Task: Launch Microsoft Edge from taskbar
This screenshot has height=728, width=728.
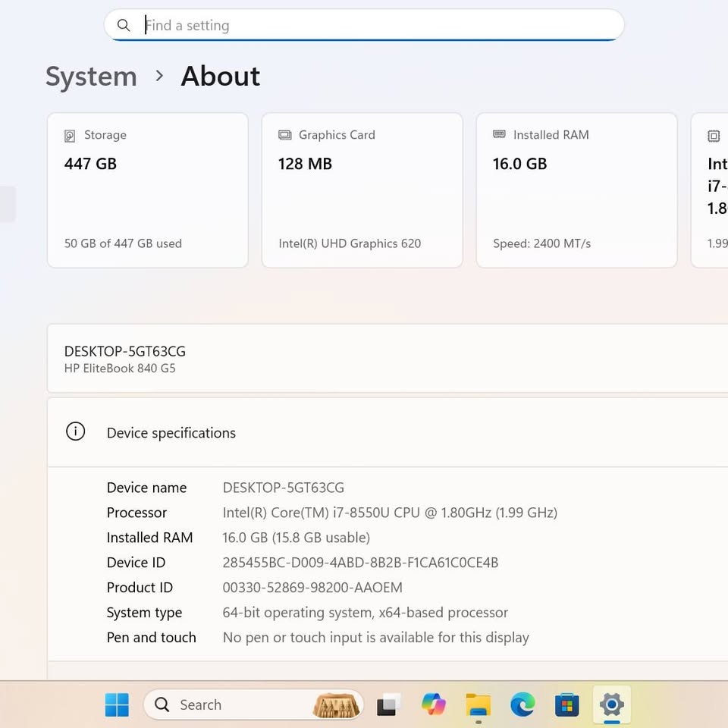Action: pos(522,704)
